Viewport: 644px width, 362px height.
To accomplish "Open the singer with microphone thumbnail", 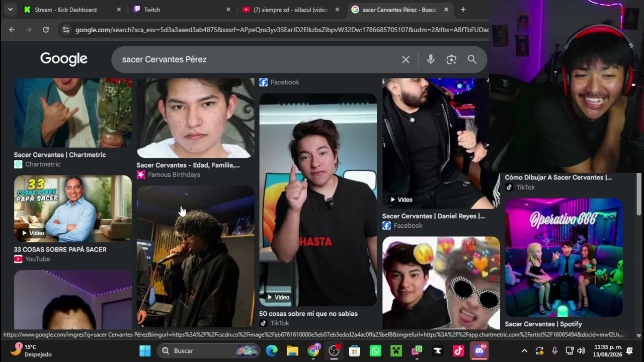I will (x=195, y=256).
